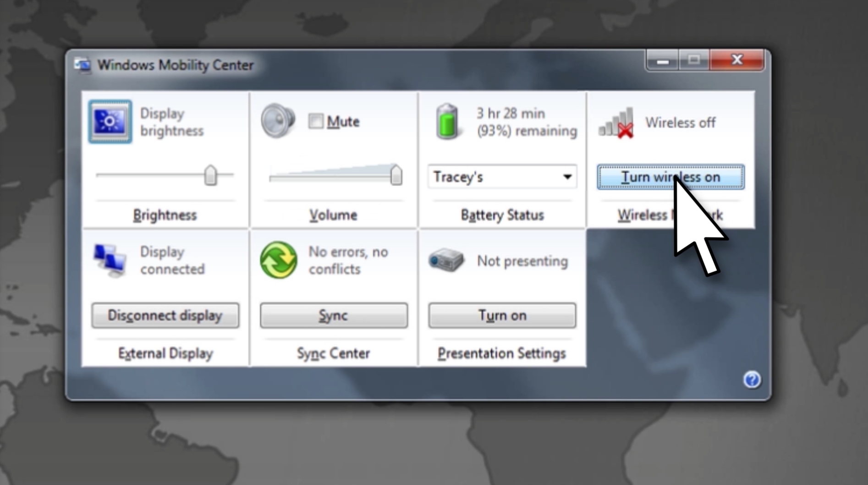The height and width of the screenshot is (485, 868).
Task: Click the Brightness label
Action: 165,215
